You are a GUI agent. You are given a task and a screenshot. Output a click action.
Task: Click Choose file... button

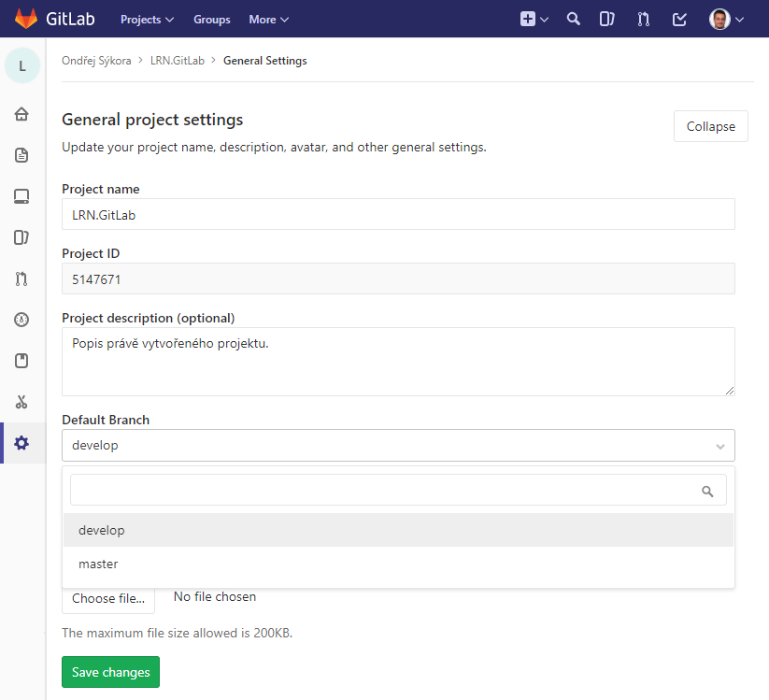[x=108, y=598]
